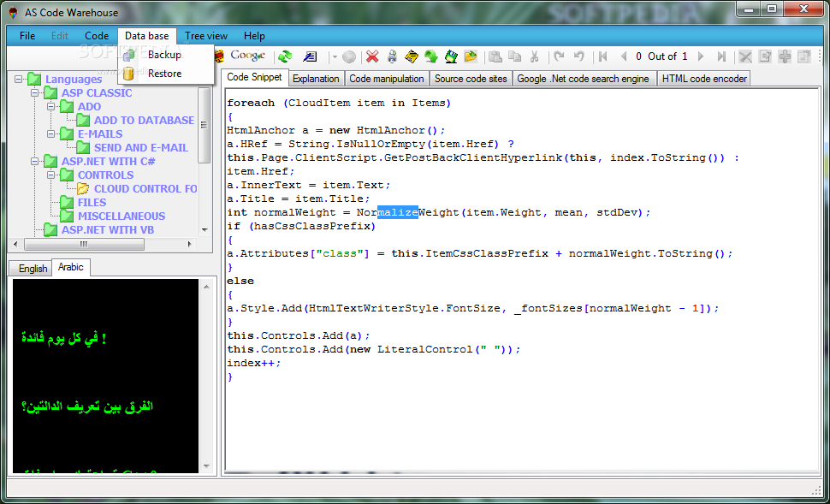The image size is (830, 504).
Task: Click the edit note pencil icon
Action: (310, 56)
